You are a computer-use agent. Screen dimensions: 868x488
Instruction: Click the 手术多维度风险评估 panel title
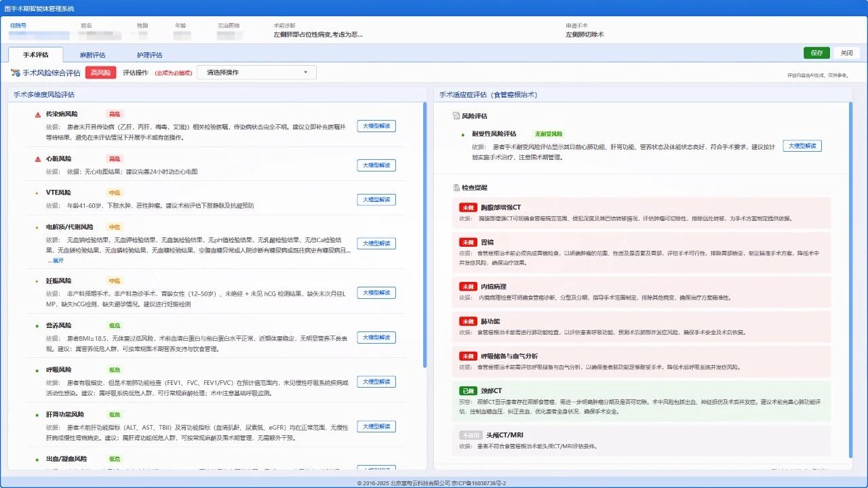tap(44, 95)
